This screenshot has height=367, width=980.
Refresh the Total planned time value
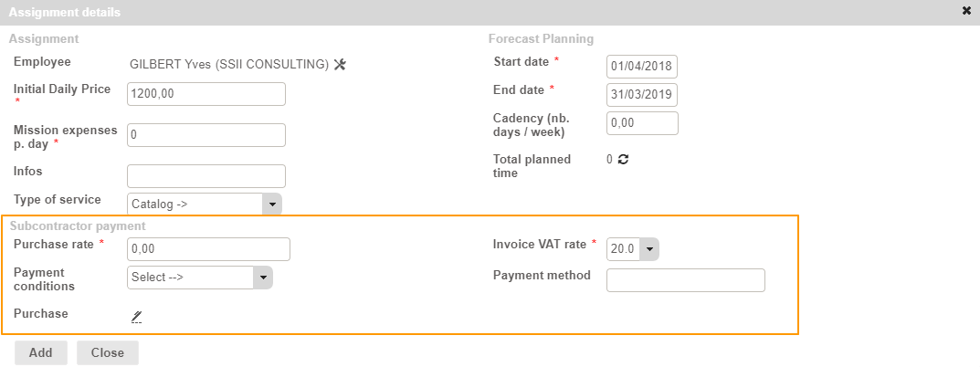click(x=624, y=159)
